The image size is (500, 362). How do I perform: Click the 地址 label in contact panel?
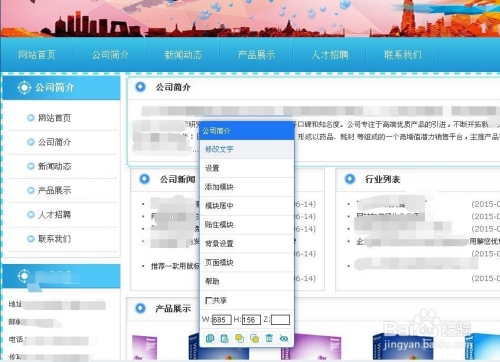tap(15, 304)
